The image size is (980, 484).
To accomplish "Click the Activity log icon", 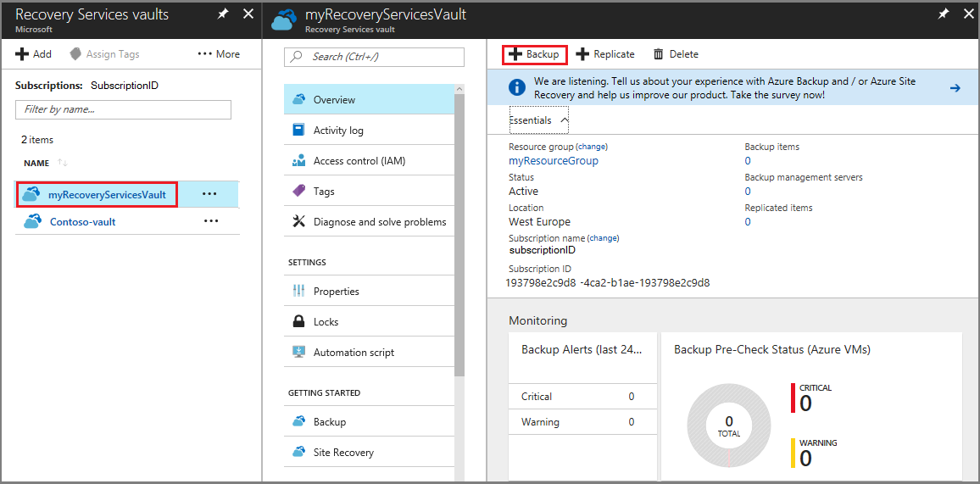I will [298, 130].
